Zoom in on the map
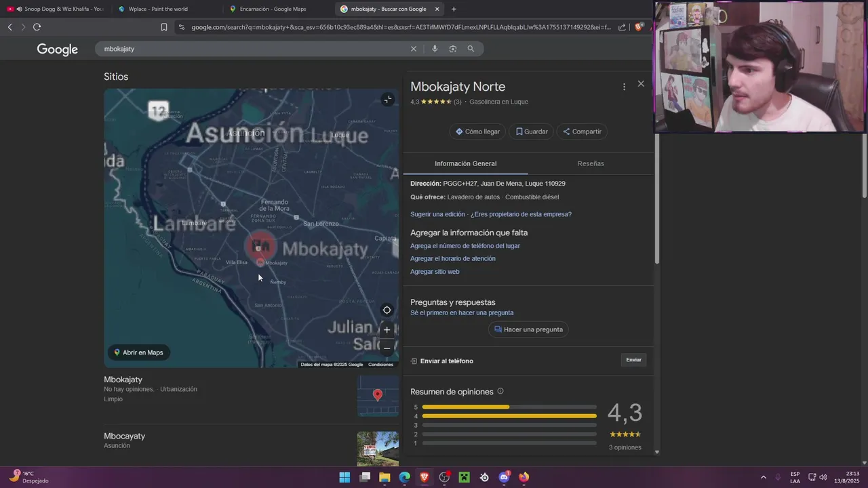This screenshot has height=488, width=868. click(x=387, y=330)
